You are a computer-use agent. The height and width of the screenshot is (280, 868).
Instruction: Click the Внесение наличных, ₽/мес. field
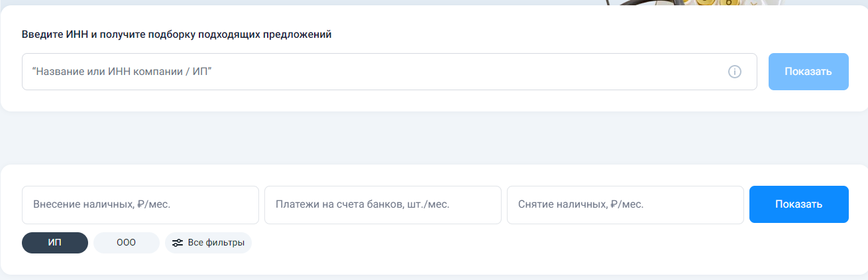[140, 204]
